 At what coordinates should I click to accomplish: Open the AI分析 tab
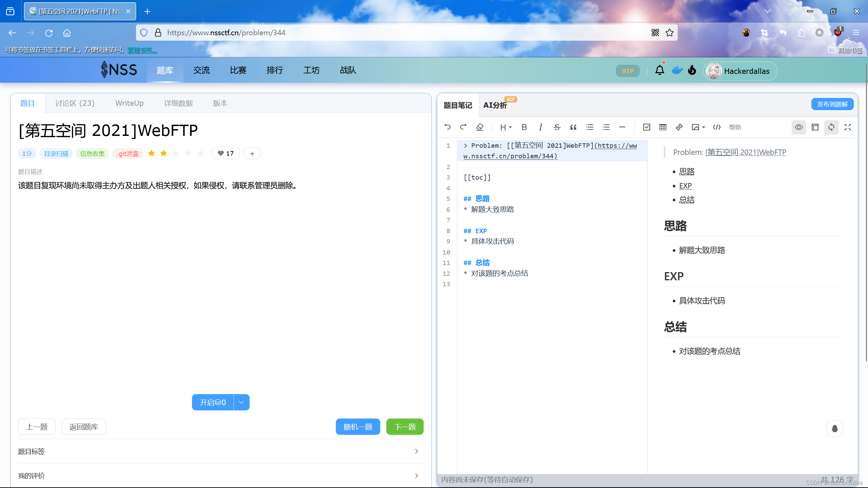pyautogui.click(x=495, y=105)
